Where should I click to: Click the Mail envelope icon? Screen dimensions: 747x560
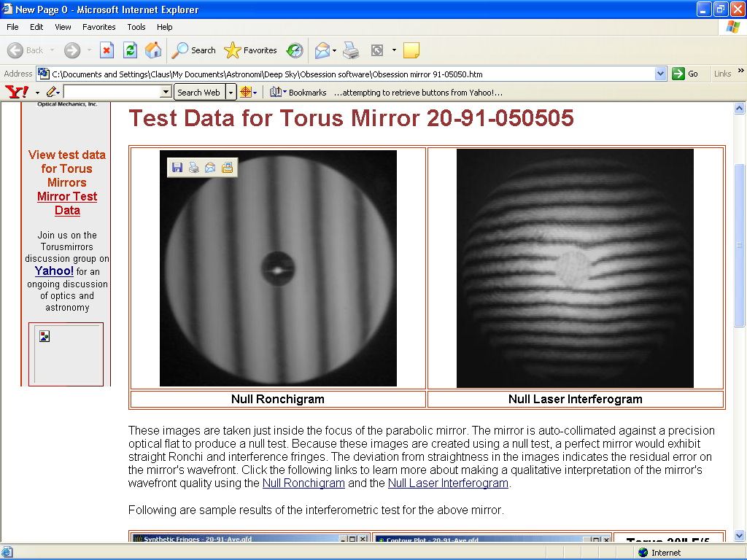point(322,50)
